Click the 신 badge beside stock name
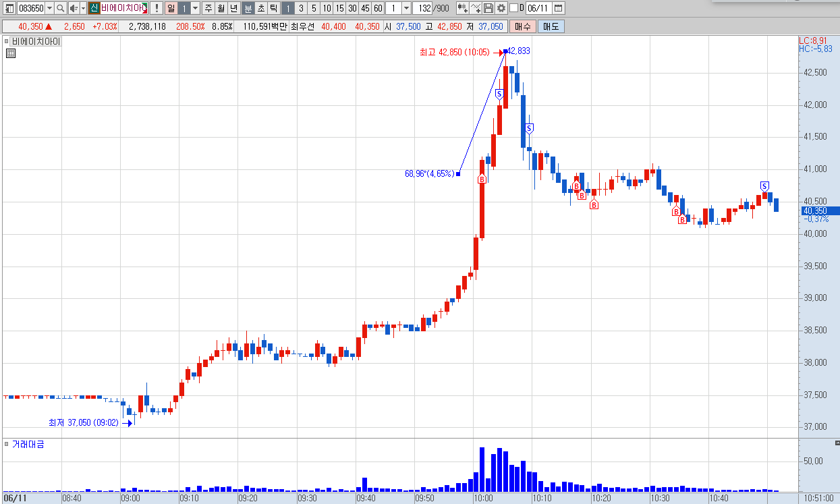 [94, 8]
